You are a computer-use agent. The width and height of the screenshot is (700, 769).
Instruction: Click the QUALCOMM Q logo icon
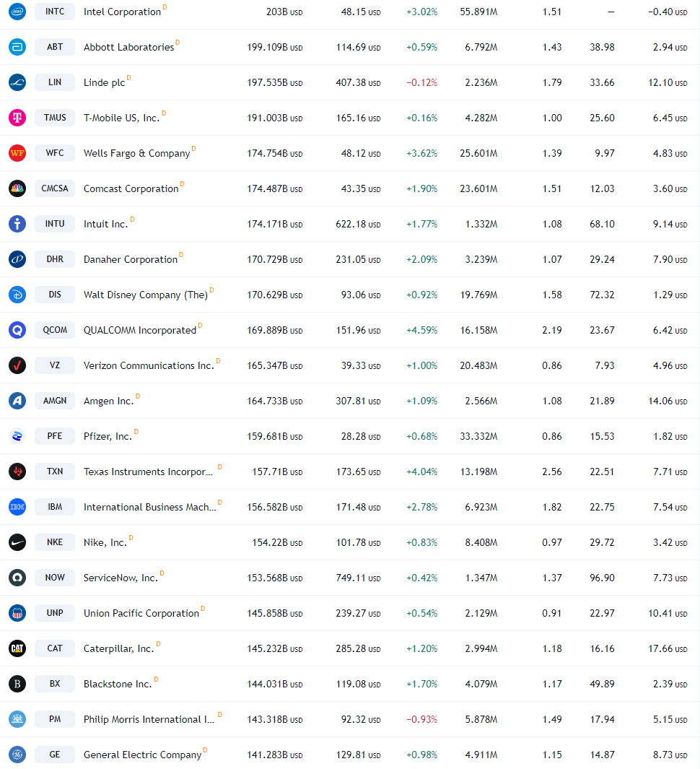pos(17,329)
